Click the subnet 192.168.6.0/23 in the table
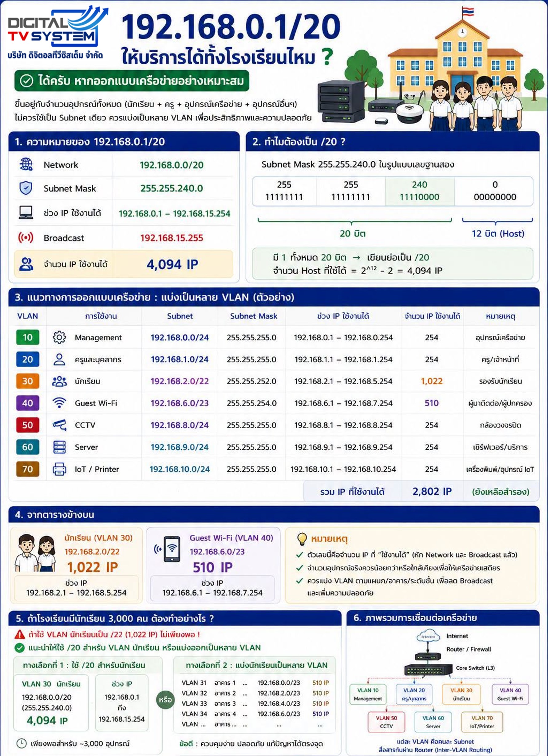 180,403
